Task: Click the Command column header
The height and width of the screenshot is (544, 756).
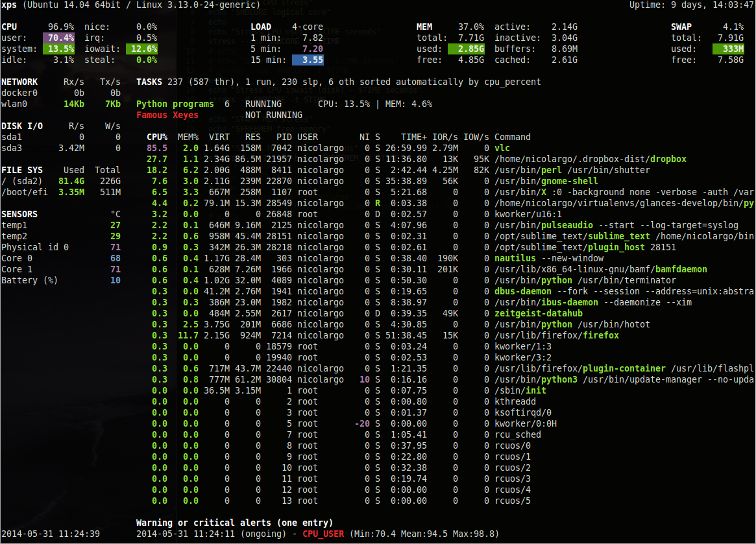Action: [x=512, y=137]
